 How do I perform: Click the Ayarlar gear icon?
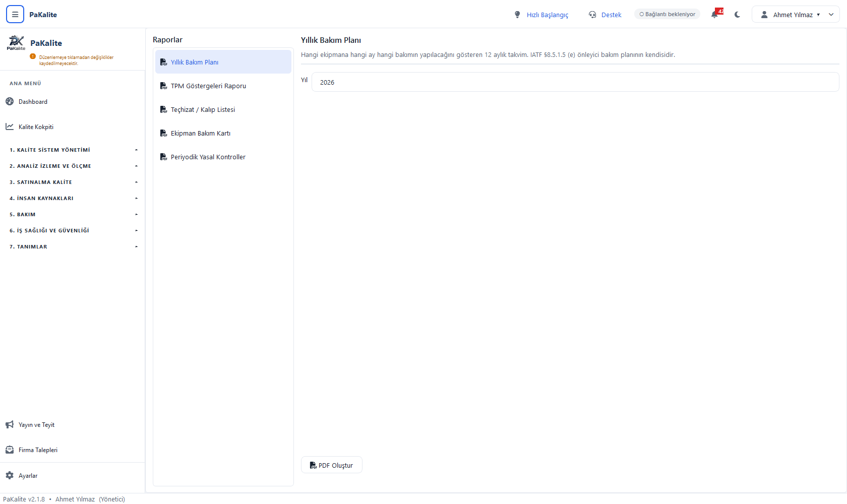pos(10,475)
